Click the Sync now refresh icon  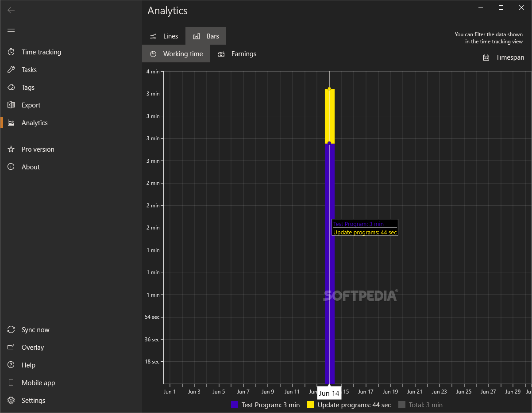click(x=11, y=330)
